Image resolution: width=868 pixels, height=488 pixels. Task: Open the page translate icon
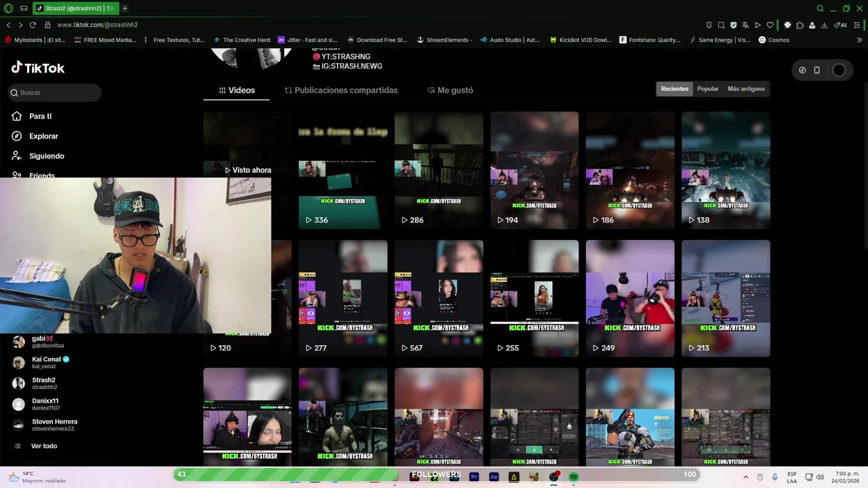pyautogui.click(x=745, y=25)
